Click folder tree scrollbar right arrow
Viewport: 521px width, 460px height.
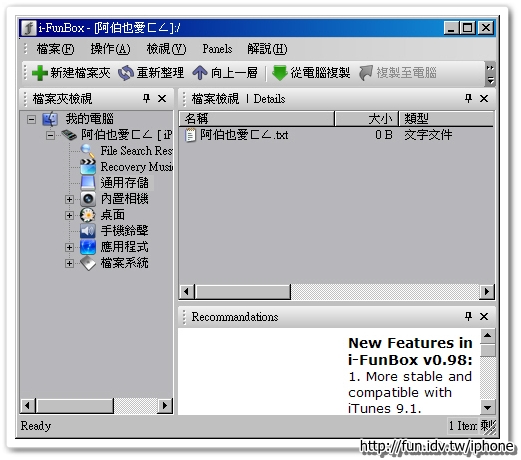165,406
